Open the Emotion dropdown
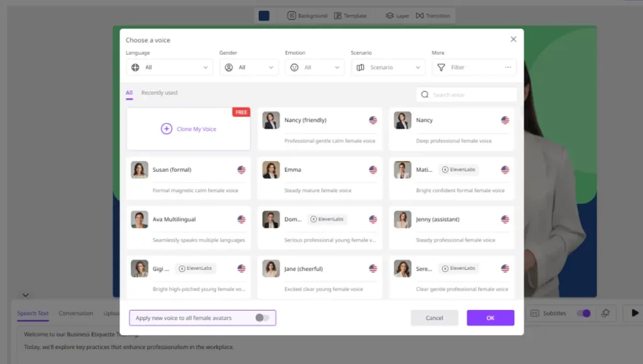 click(314, 67)
